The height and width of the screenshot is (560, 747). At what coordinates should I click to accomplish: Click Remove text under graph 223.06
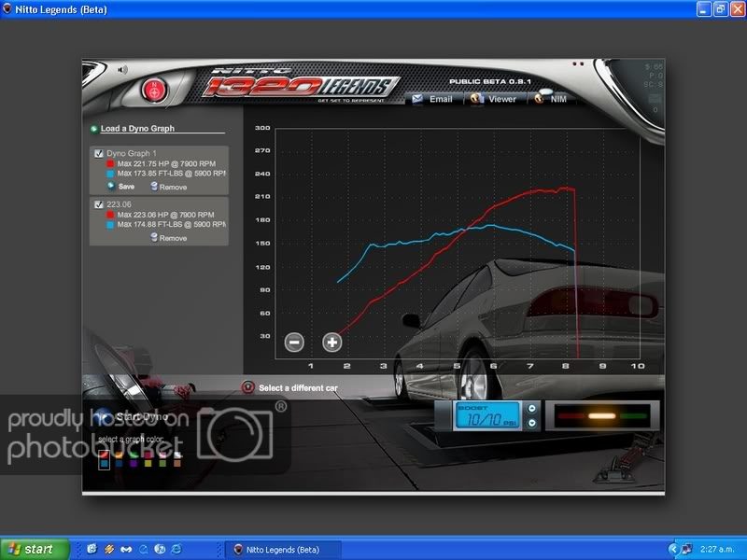click(x=173, y=238)
